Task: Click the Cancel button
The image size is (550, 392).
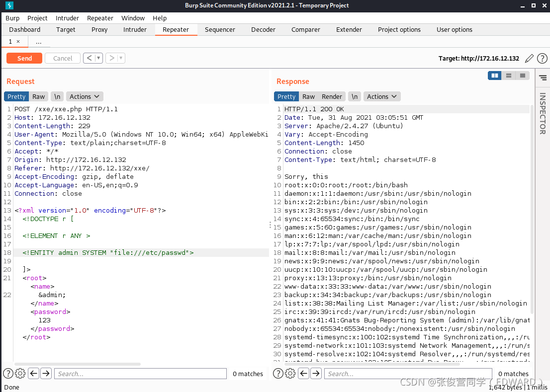Action: 63,58
